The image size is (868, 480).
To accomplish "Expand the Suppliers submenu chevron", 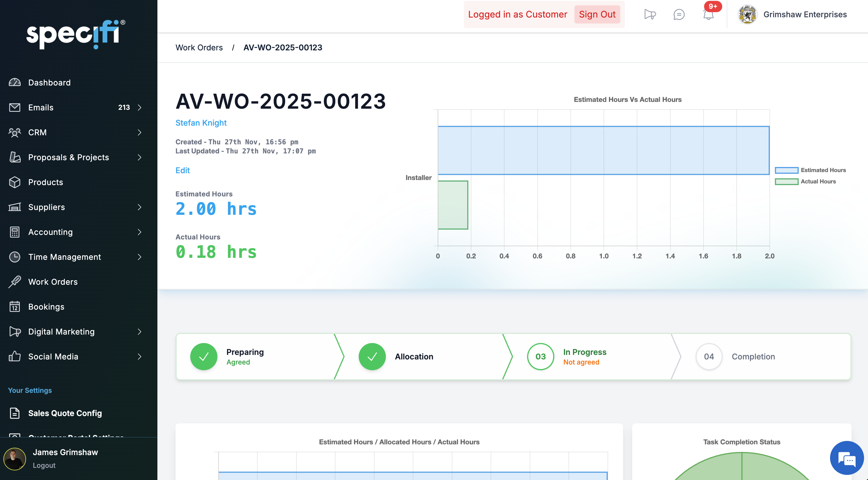I will click(140, 207).
